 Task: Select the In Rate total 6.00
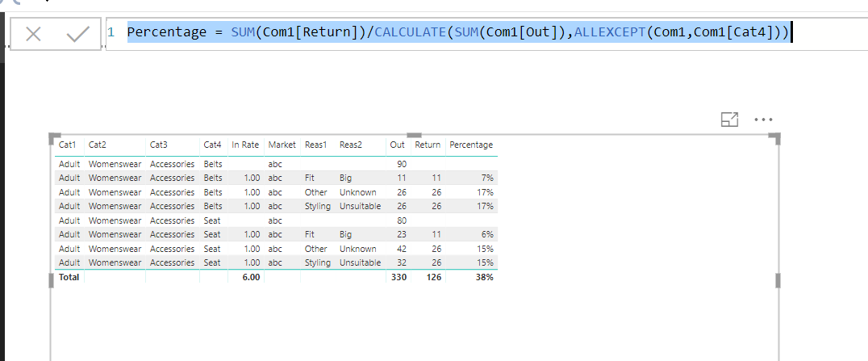[x=251, y=277]
